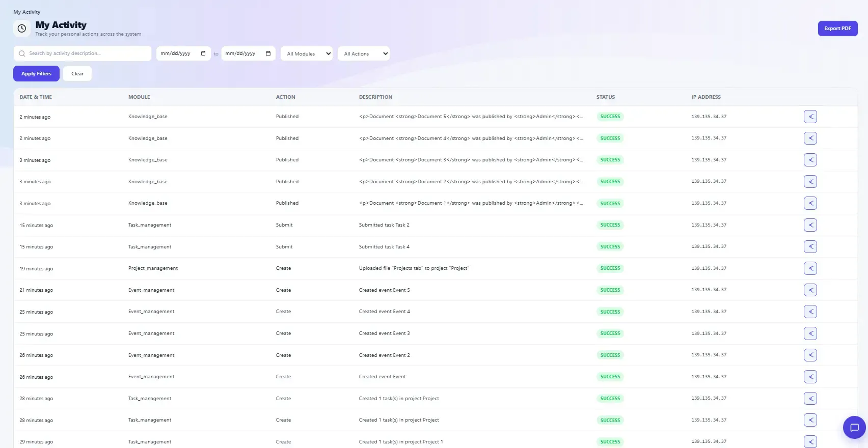Click the IP ADDRESS column header

coord(706,97)
